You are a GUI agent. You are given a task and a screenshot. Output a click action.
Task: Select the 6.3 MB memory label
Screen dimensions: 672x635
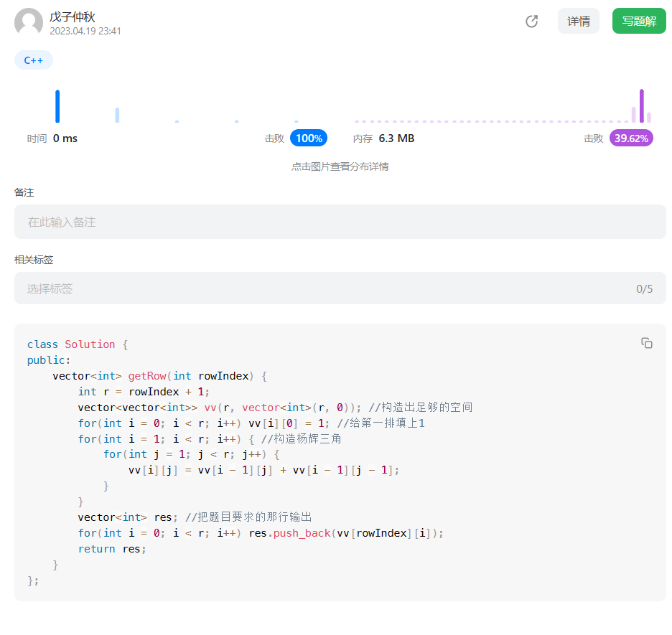396,138
